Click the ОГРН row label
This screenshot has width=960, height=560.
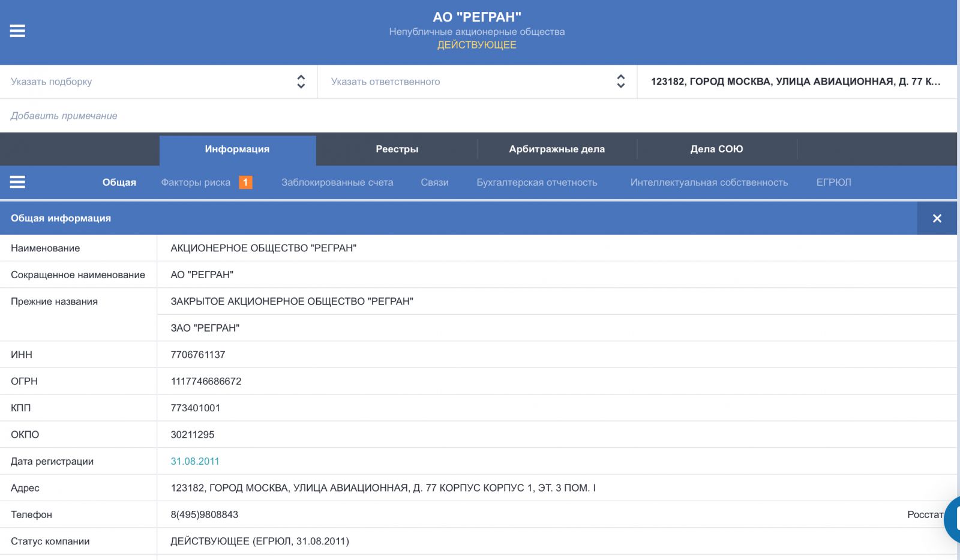point(24,381)
